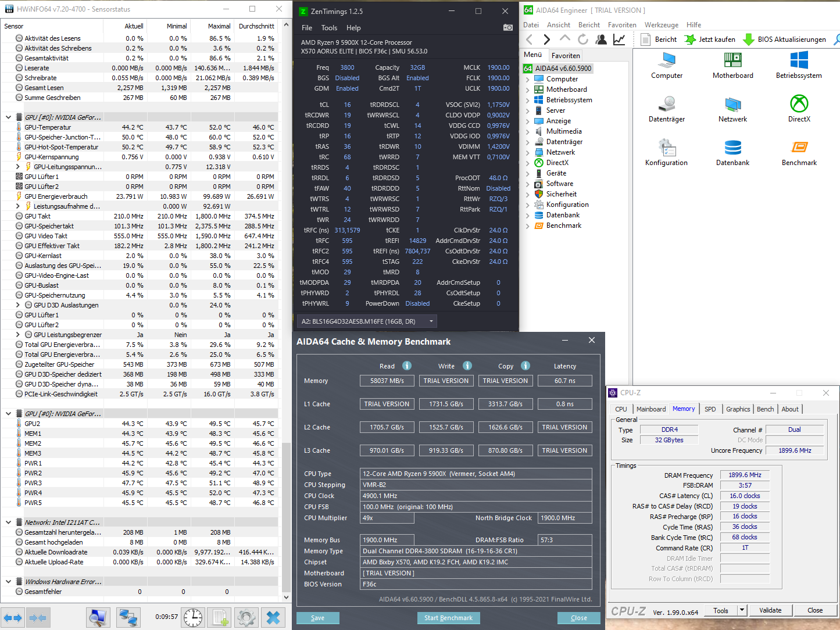Image resolution: width=840 pixels, height=630 pixels.
Task: Click CPU-Z Validate button
Action: pyautogui.click(x=770, y=610)
